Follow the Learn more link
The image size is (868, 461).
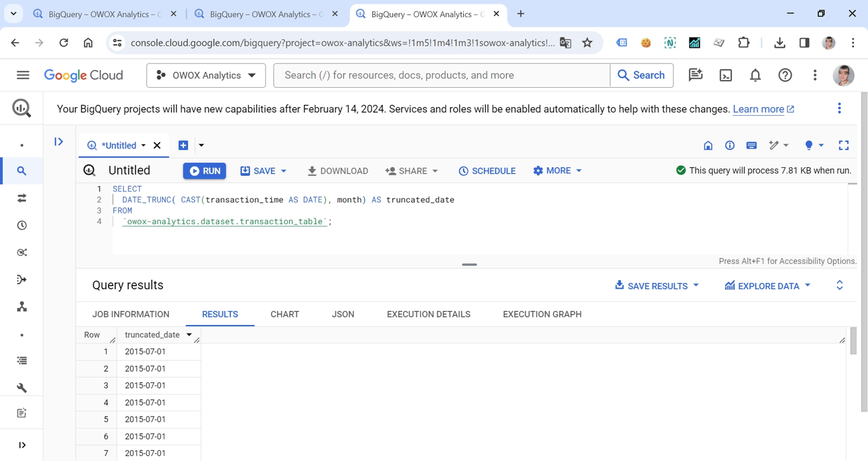763,109
